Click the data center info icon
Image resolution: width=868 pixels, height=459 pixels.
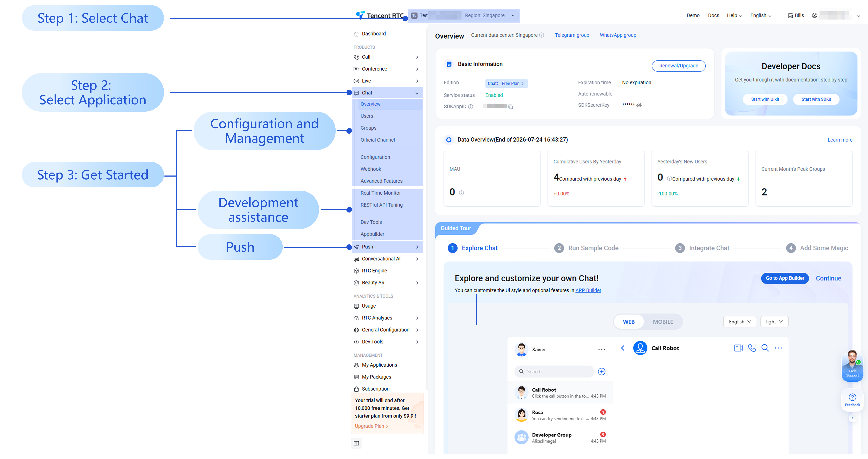pos(542,35)
